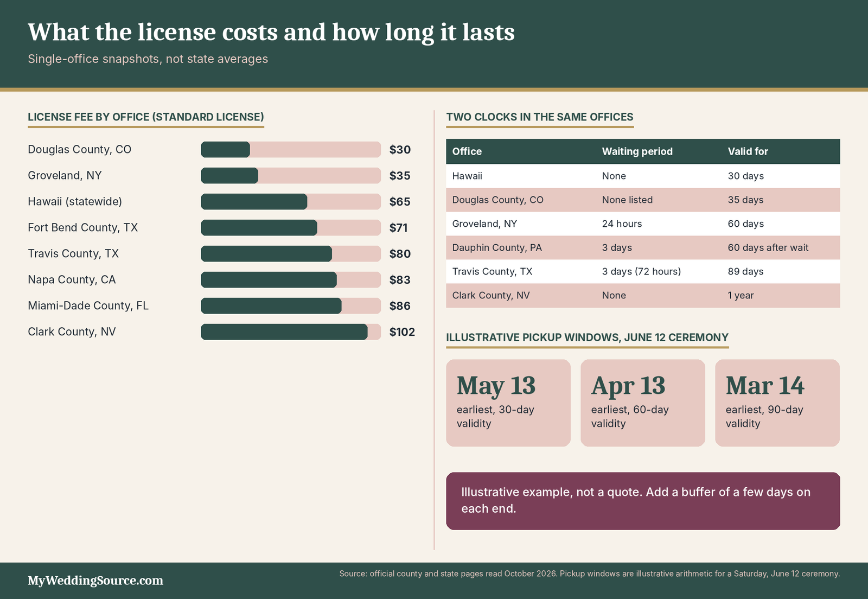
Task: Open the Mar 14 pickup card
Action: pyautogui.click(x=777, y=403)
